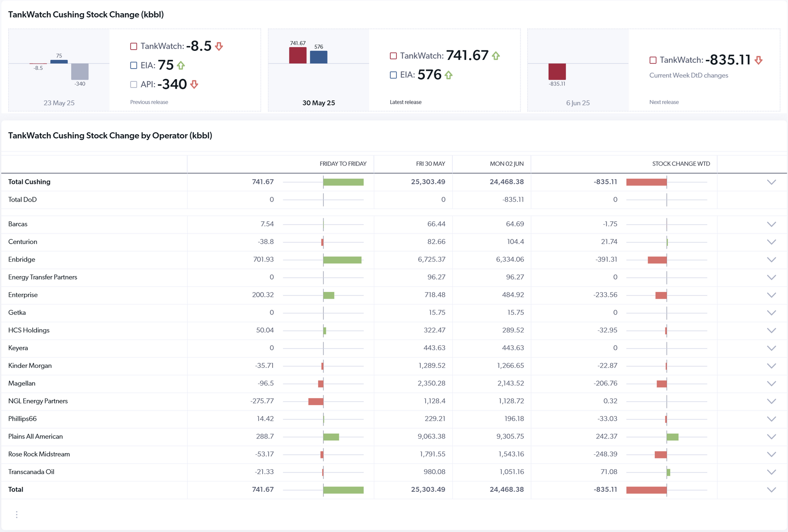Expand the Magellan row chevron
This screenshot has height=532, width=788.
pos(772,383)
